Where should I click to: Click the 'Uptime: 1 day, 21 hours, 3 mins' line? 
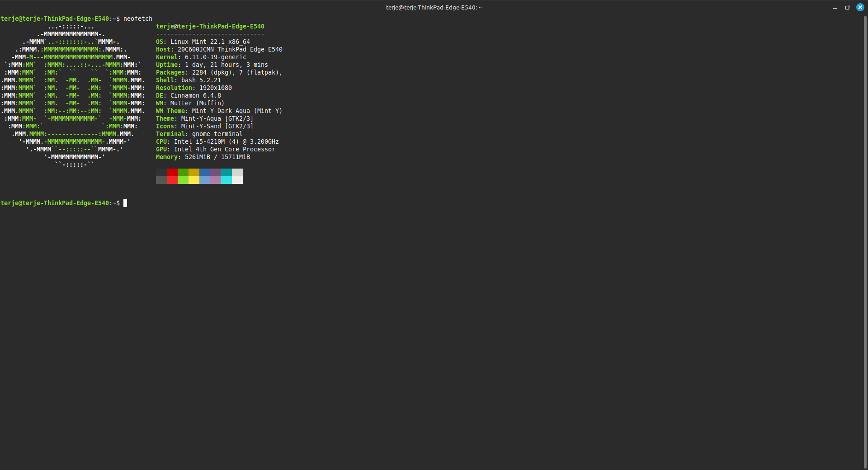tap(212, 65)
